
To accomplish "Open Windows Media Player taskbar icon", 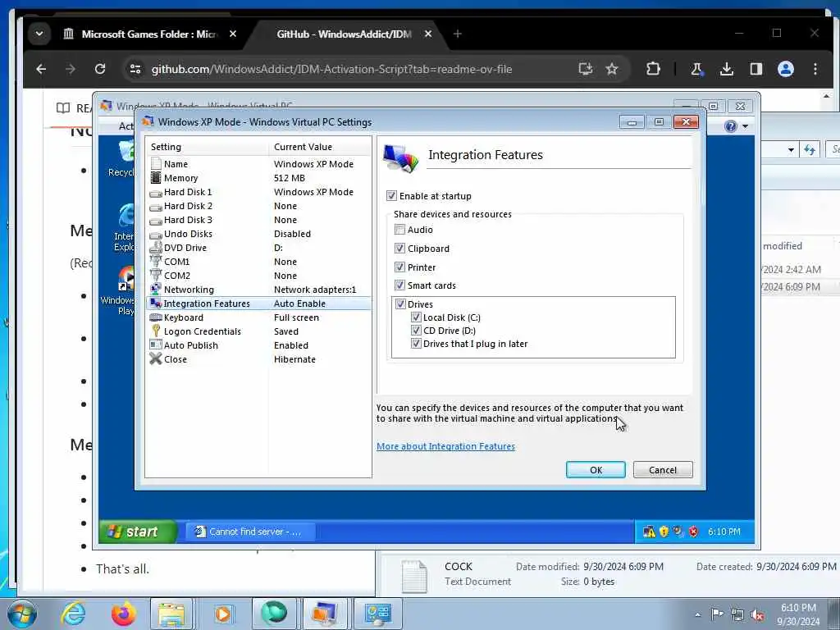I will click(x=222, y=614).
